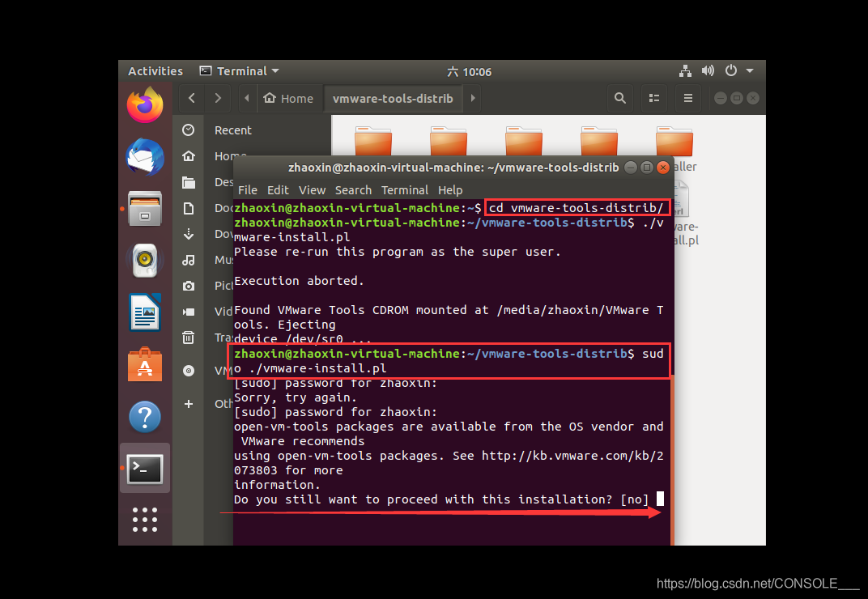
Task: Open the terminal Search menu
Action: click(x=353, y=190)
